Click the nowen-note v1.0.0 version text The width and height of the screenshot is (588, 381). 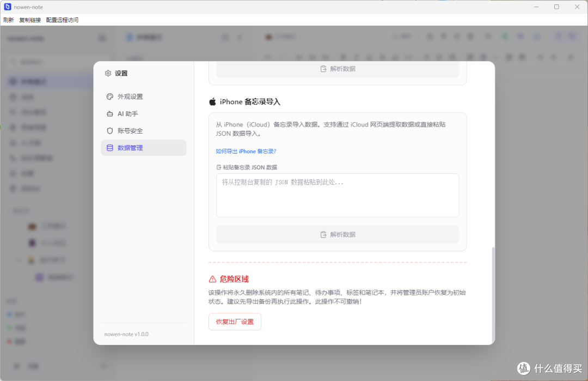point(126,334)
